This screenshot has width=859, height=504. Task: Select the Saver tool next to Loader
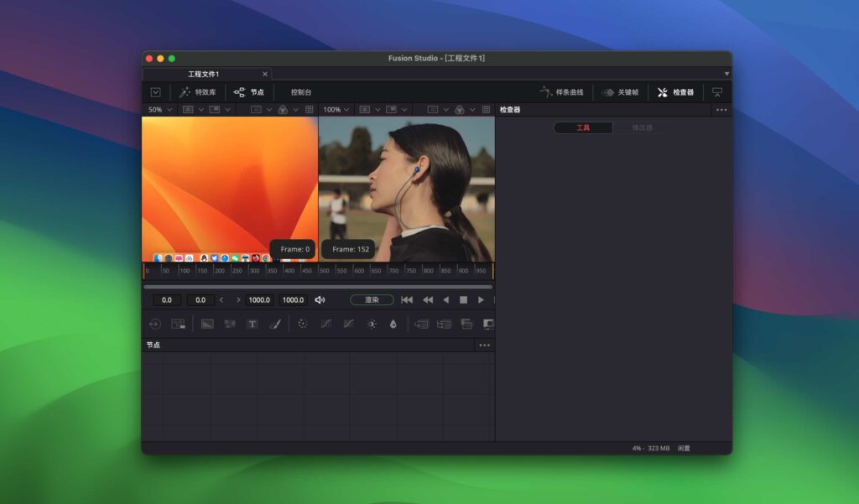click(178, 325)
